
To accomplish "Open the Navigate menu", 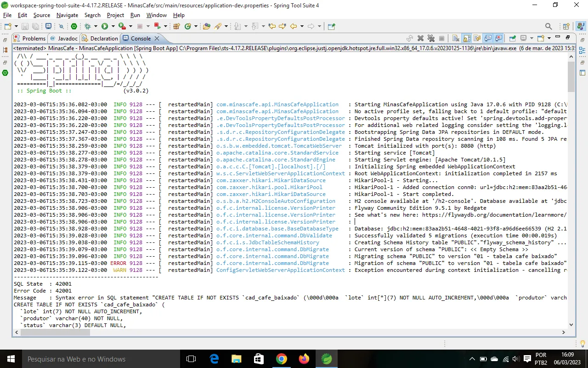I will 67,15.
